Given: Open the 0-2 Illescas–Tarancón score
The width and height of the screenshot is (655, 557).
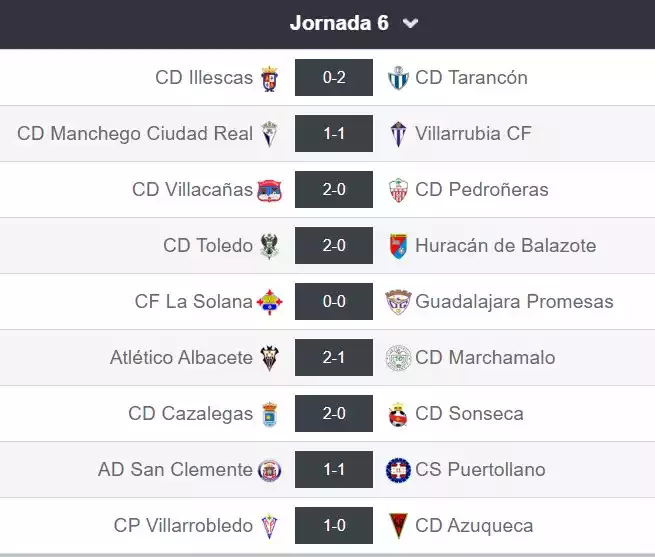Looking at the screenshot, I should tap(334, 78).
